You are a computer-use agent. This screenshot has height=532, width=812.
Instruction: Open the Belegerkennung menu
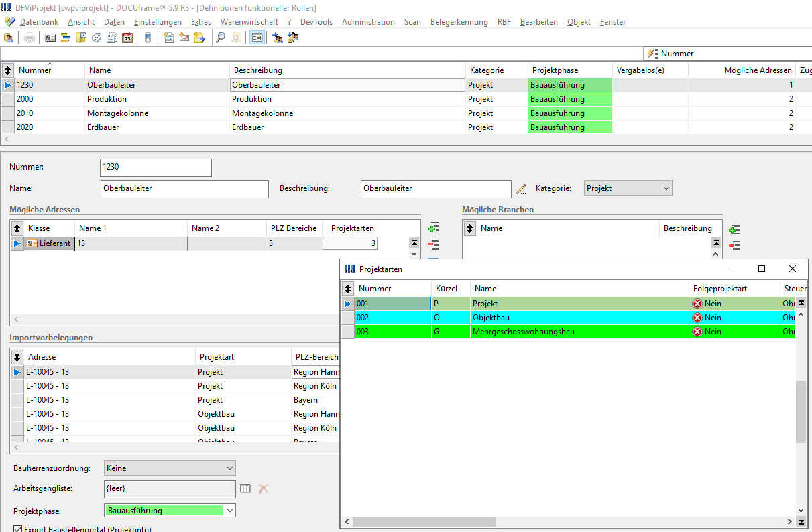(x=459, y=22)
